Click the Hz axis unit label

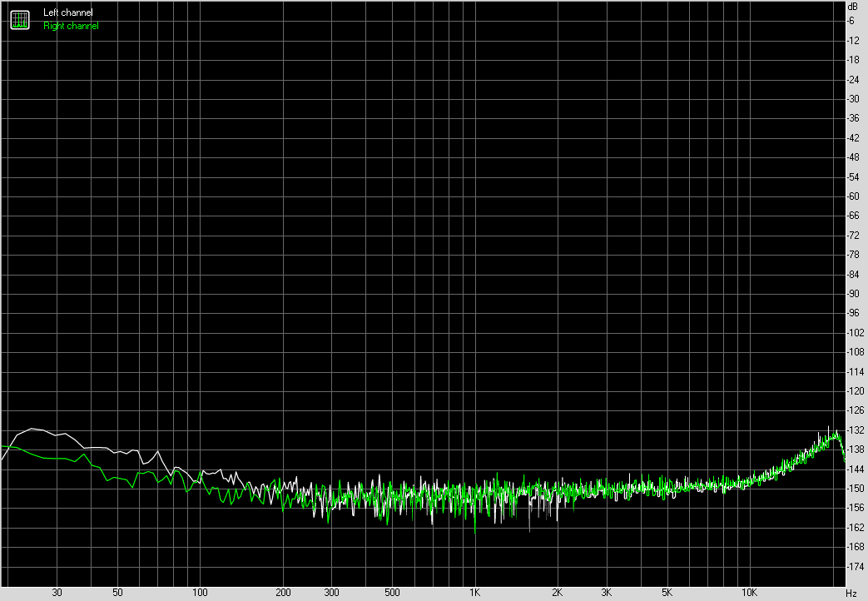851,594
